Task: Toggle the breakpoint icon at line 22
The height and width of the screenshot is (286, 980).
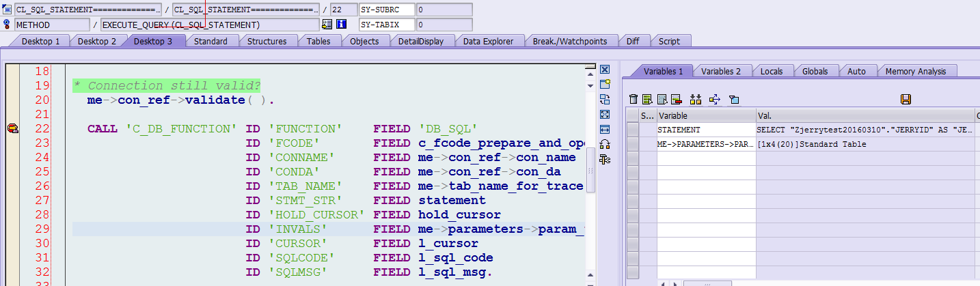Action: coord(12,128)
